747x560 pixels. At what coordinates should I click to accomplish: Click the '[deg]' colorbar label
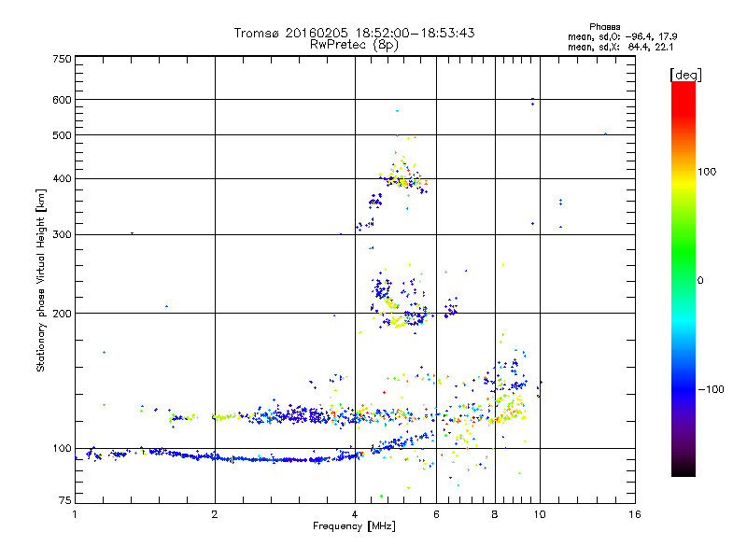[x=685, y=76]
